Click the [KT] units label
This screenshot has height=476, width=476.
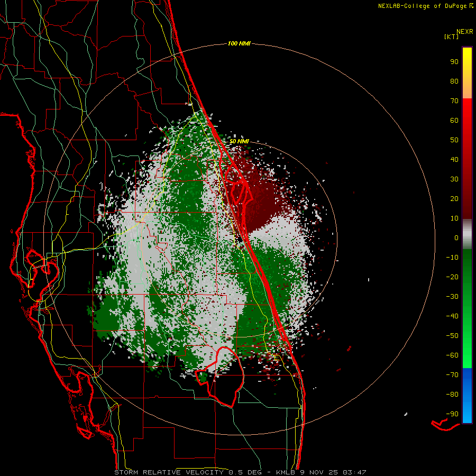point(452,36)
